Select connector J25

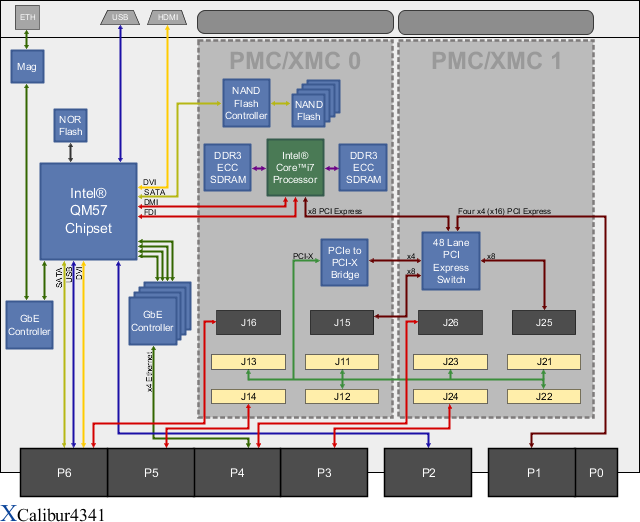click(x=544, y=323)
